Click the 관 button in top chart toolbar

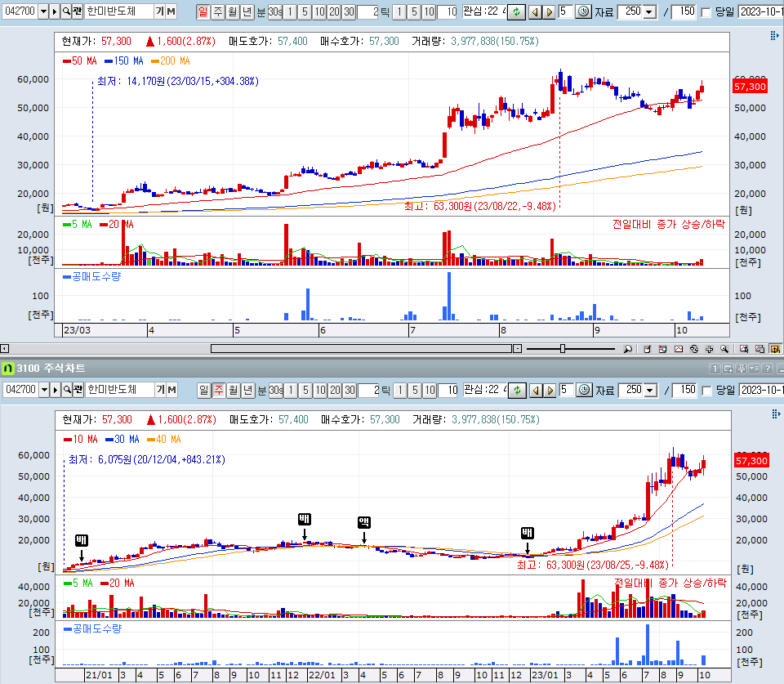point(77,11)
